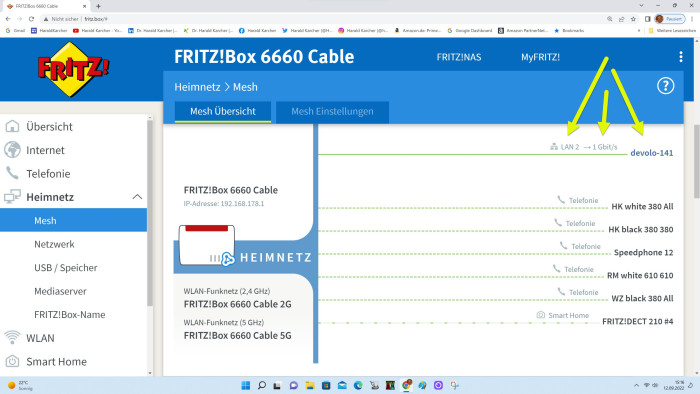The width and height of the screenshot is (700, 394).
Task: Click device RM white 610 610
Action: (x=640, y=275)
